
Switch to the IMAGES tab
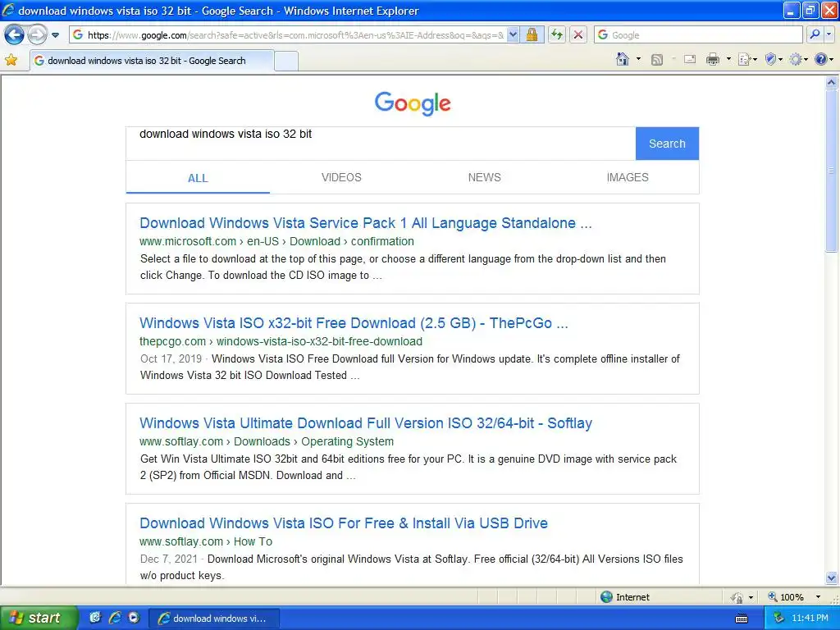coord(628,177)
